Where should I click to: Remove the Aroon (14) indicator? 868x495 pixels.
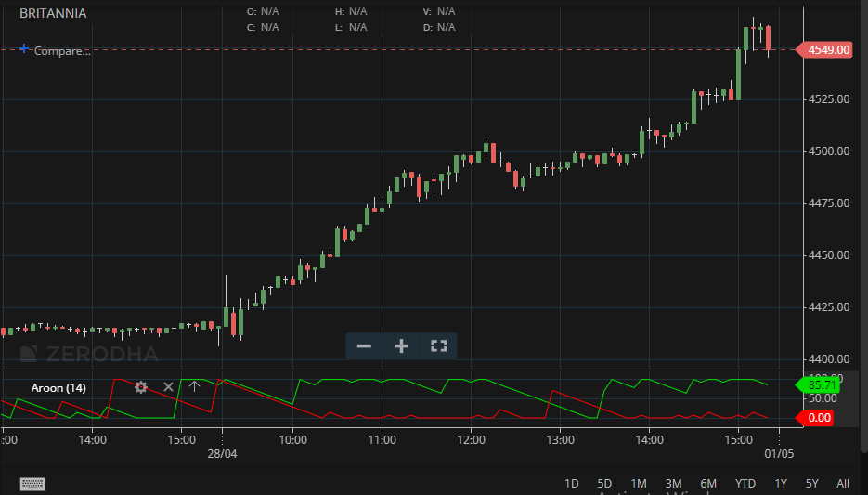point(168,387)
